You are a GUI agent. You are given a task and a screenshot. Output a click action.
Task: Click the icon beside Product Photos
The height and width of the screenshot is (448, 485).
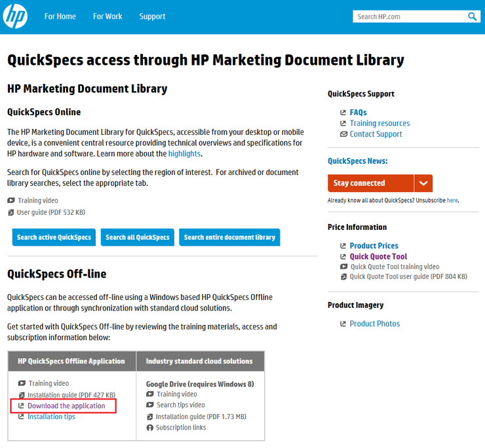343,324
